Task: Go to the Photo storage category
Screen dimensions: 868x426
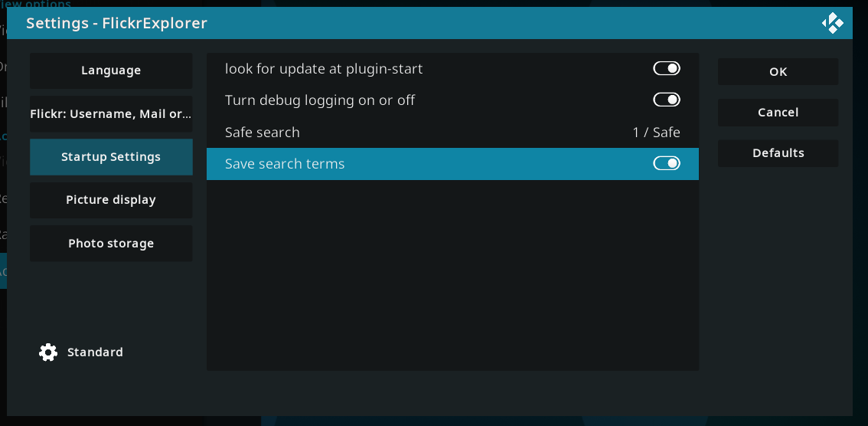Action: click(111, 243)
